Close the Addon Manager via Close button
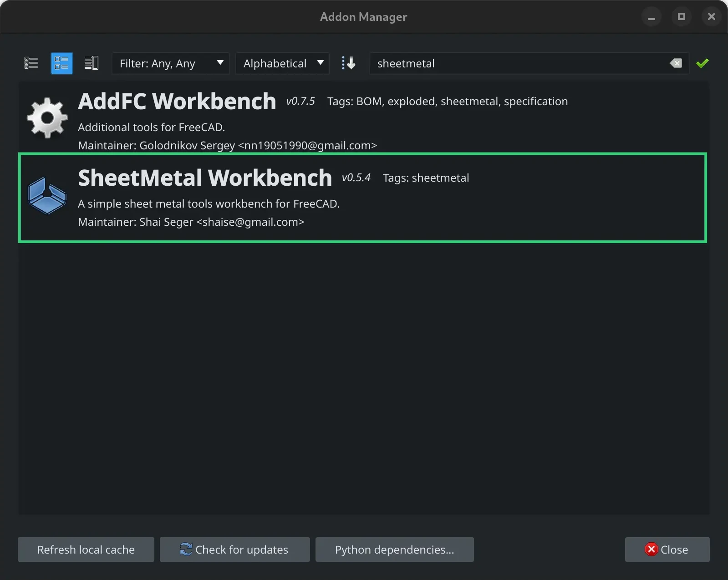Viewport: 728px width, 580px height. pos(667,549)
